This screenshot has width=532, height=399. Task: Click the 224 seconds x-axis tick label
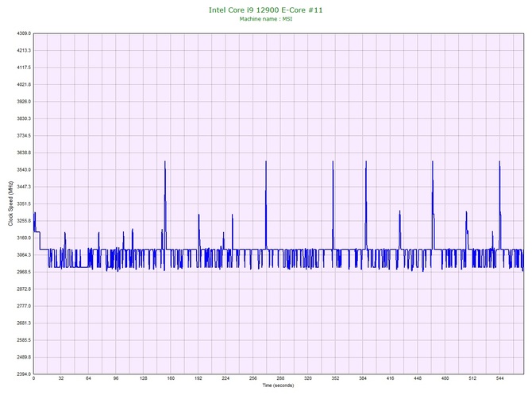coord(226,378)
